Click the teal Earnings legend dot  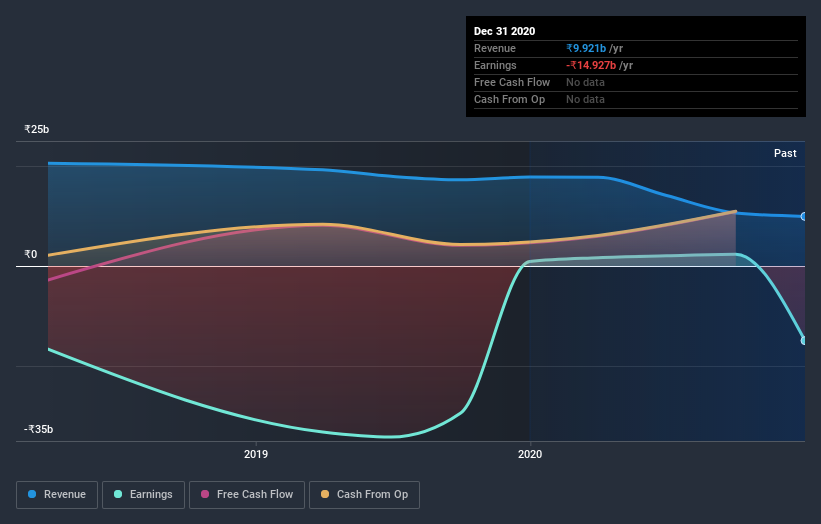[118, 494]
